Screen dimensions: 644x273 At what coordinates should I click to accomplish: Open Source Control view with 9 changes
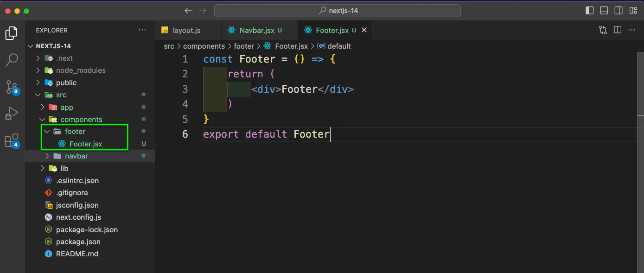(12, 87)
